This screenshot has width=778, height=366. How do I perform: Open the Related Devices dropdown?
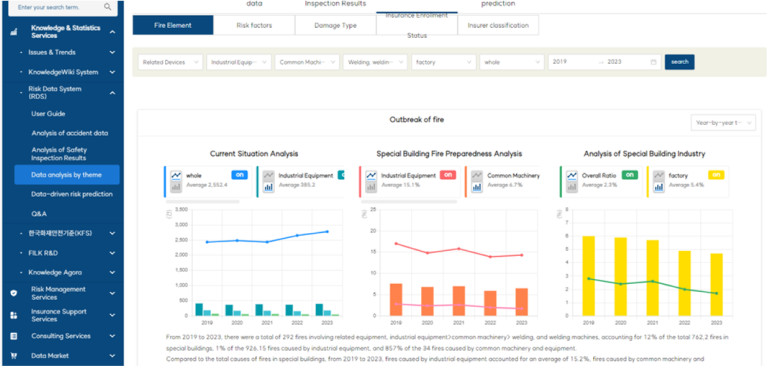(171, 62)
